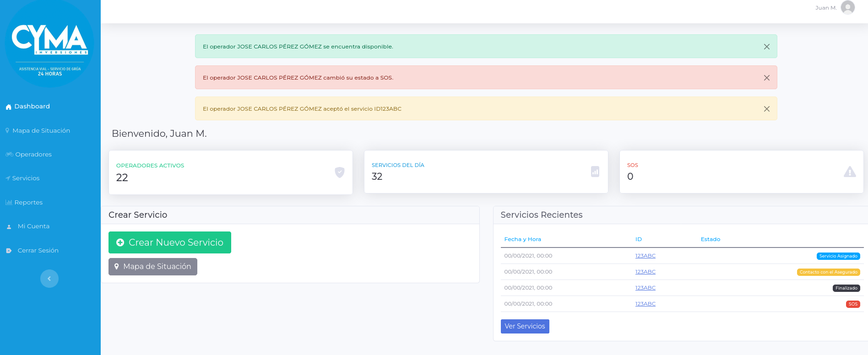Click the gray Mapa de Situación button
Viewport: 868px width, 355px height.
(x=152, y=267)
